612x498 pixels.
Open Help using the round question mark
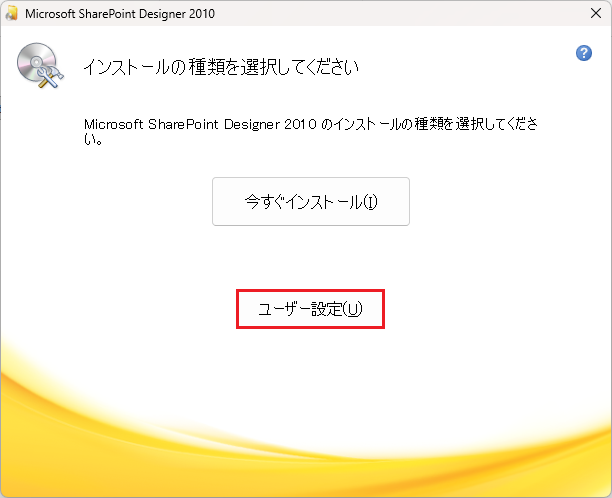(x=584, y=53)
